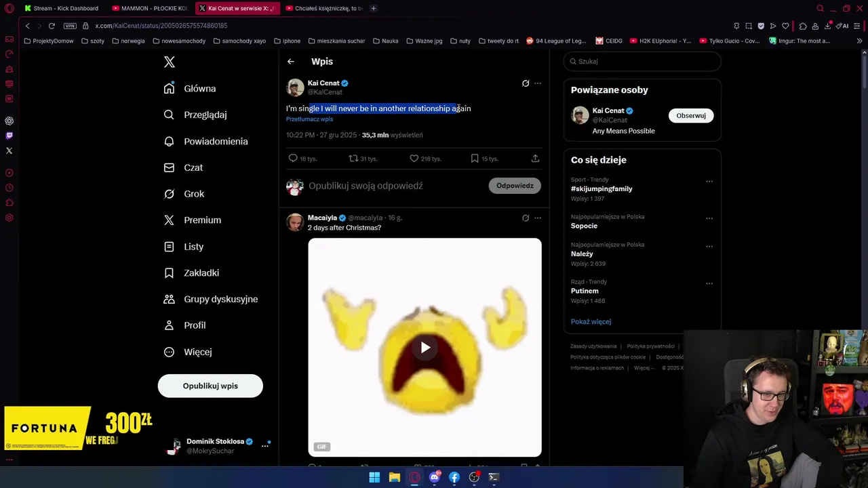
Task: Click the Opublikuj wpis button
Action: tap(210, 386)
